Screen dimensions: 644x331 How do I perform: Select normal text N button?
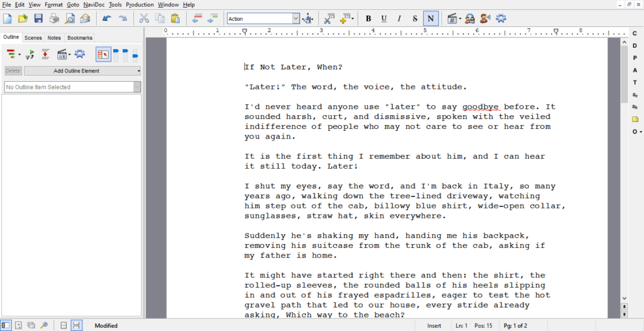click(x=430, y=18)
